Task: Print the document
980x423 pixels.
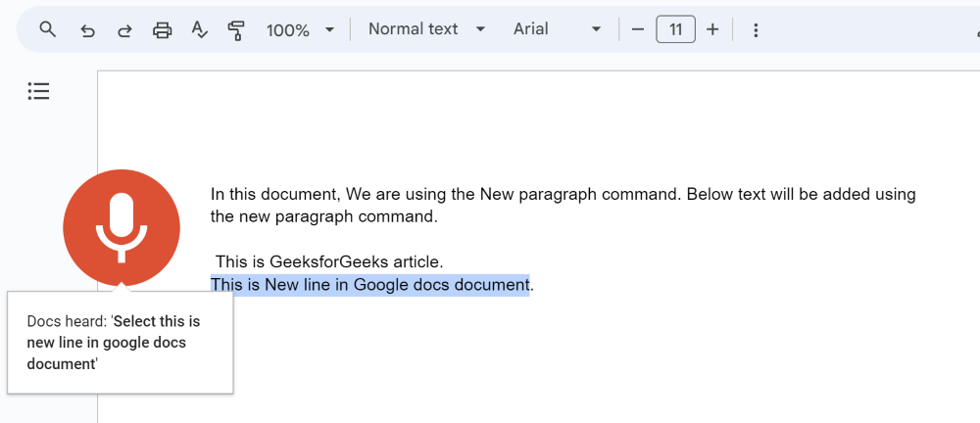Action: coord(162,30)
